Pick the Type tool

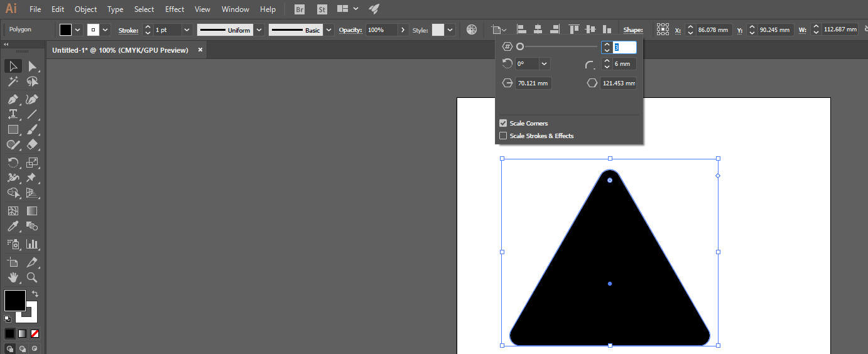(13, 114)
